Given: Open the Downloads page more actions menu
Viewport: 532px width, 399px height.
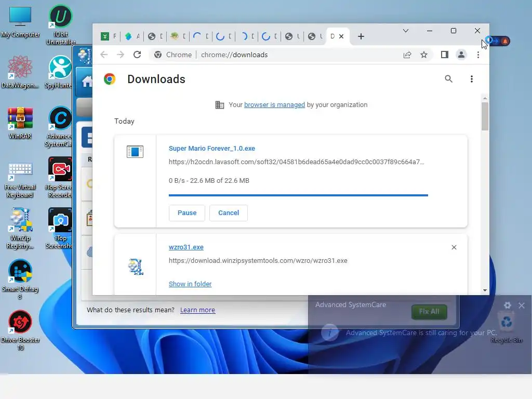Looking at the screenshot, I should pos(472,79).
